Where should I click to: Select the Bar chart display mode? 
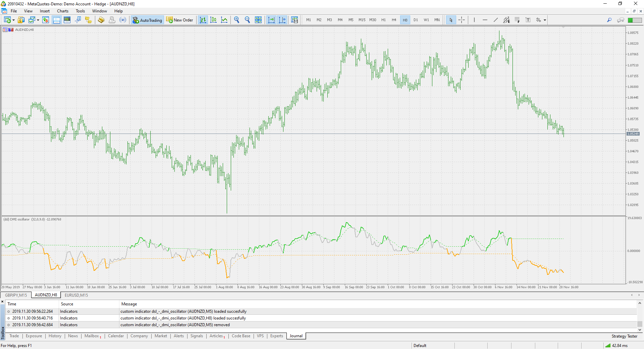[203, 20]
